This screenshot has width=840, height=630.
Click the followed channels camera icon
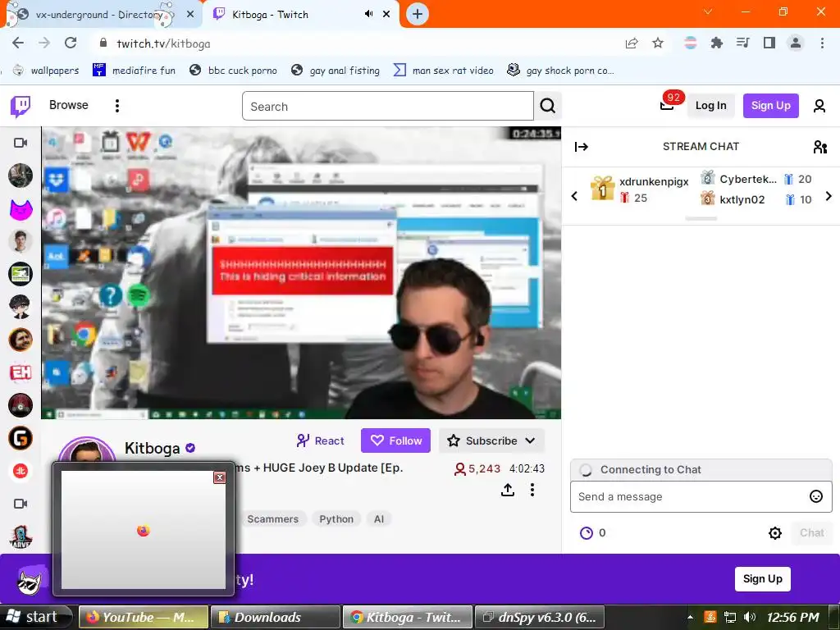tap(21, 143)
